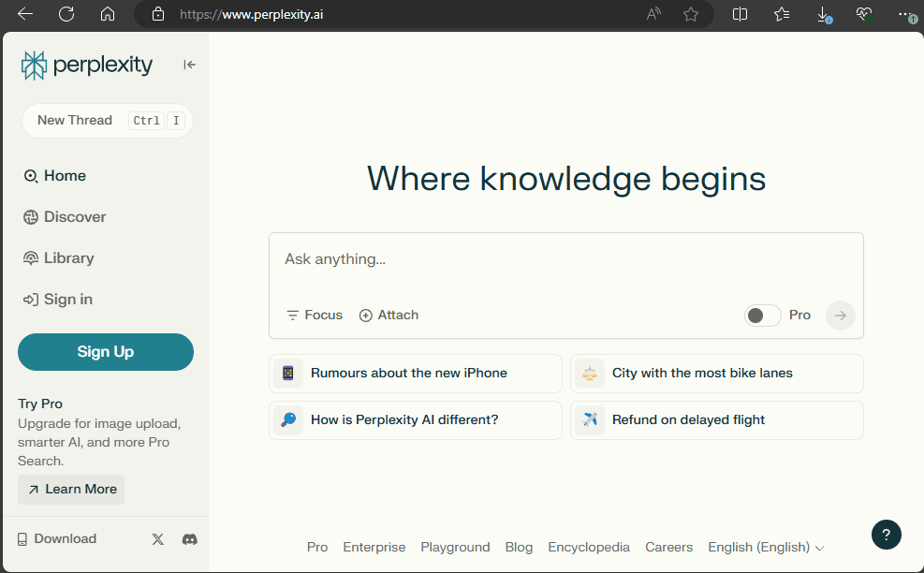Open Discover in the sidebar
924x573 pixels.
pos(65,217)
